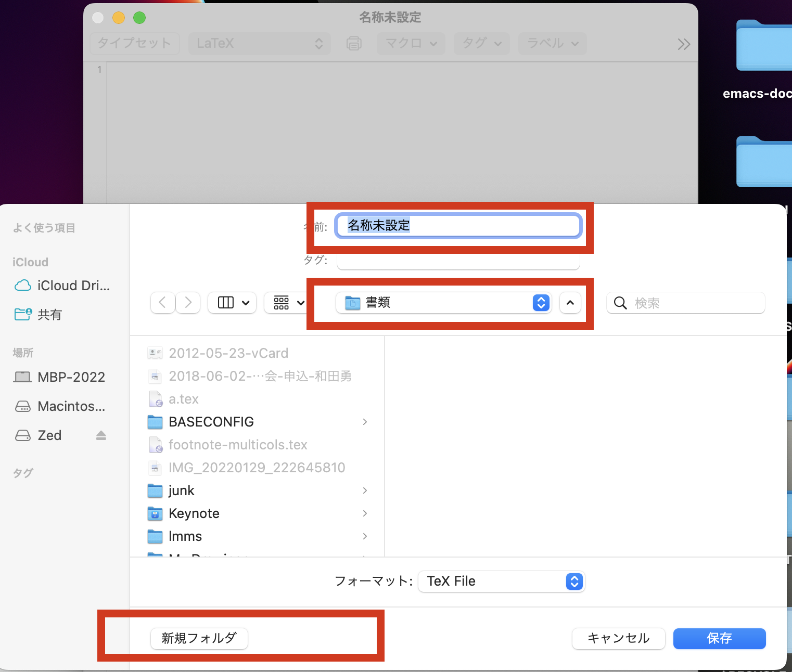Select the file footnote-multicols.tex
Image resolution: width=792 pixels, height=672 pixels.
pos(258,445)
